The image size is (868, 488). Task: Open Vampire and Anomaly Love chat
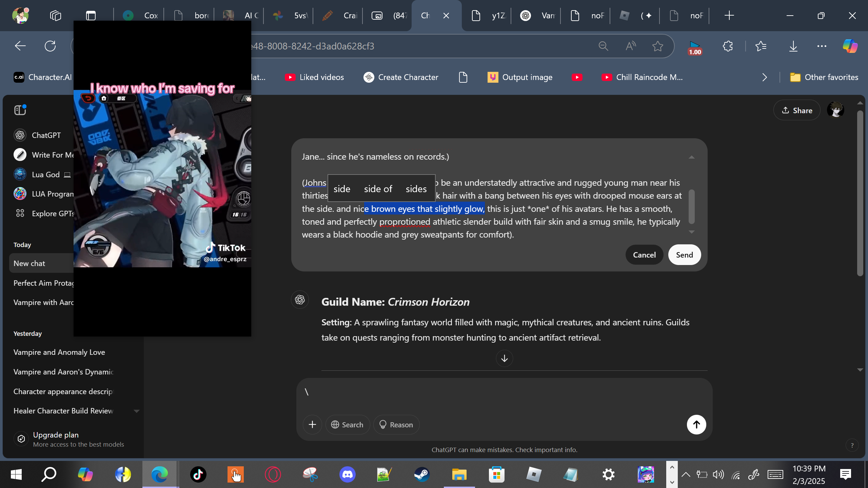coord(59,352)
